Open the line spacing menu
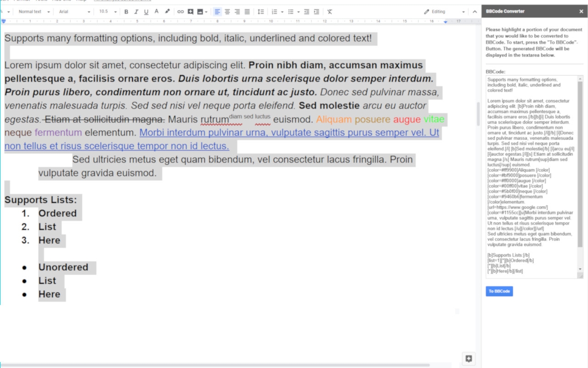The height and width of the screenshot is (368, 588). [260, 11]
